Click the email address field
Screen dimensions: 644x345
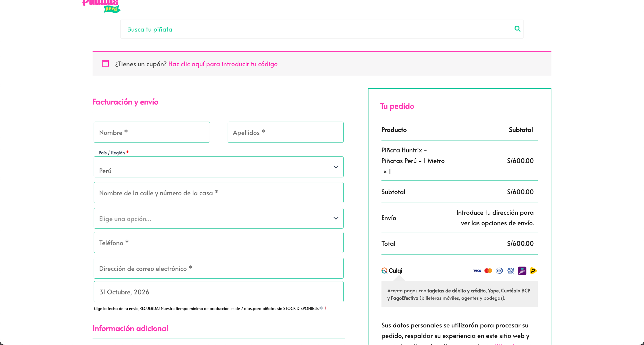pos(218,268)
